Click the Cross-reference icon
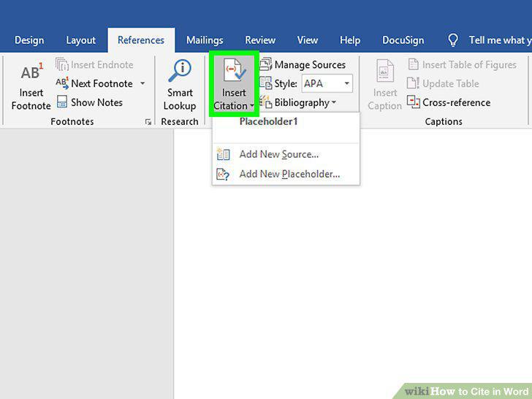 coord(414,102)
